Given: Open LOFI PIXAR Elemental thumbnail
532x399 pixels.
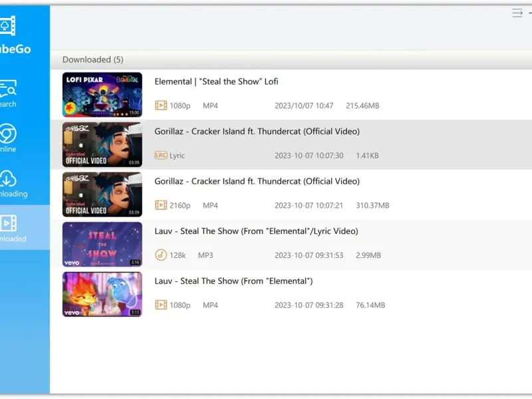Looking at the screenshot, I should click(102, 94).
